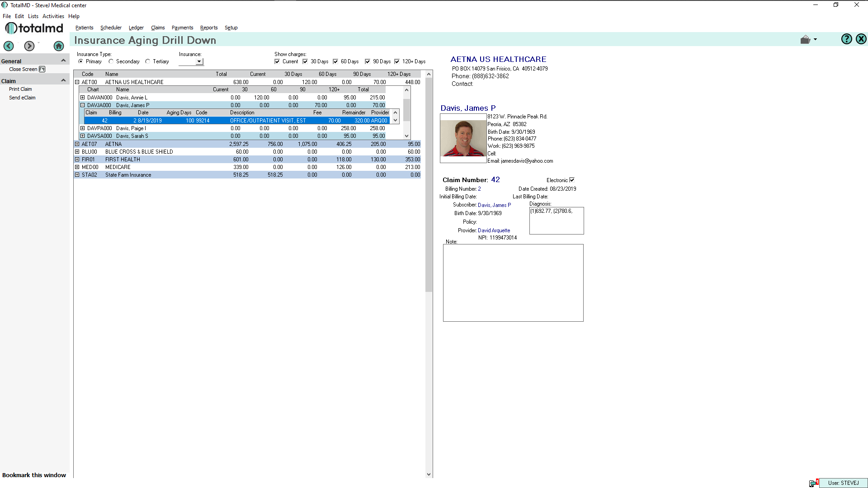The image size is (868, 488).
Task: Uncheck the 30 Days charges checkbox
Action: coord(305,61)
